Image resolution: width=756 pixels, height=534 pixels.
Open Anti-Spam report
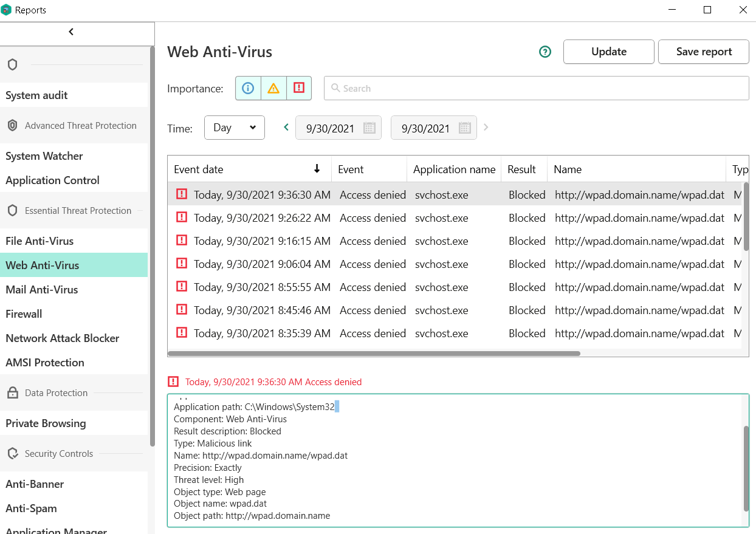click(x=74, y=508)
